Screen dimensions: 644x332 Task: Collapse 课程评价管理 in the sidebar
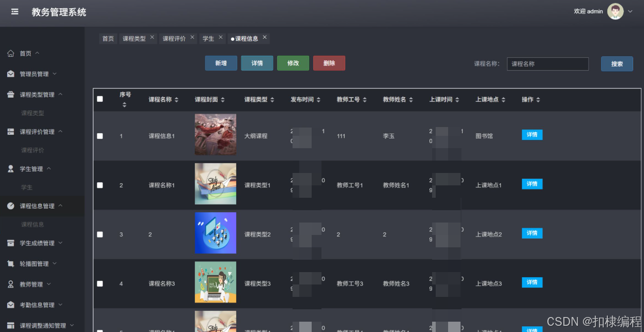[60, 132]
